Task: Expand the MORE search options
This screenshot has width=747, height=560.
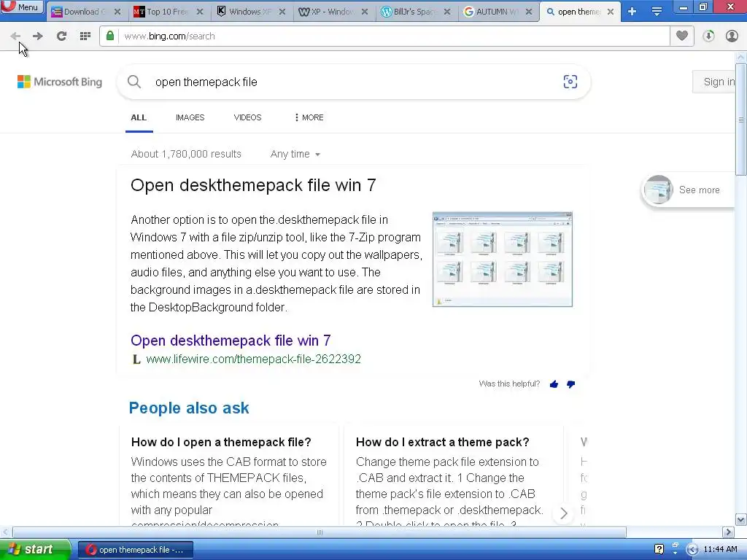Action: coord(309,117)
